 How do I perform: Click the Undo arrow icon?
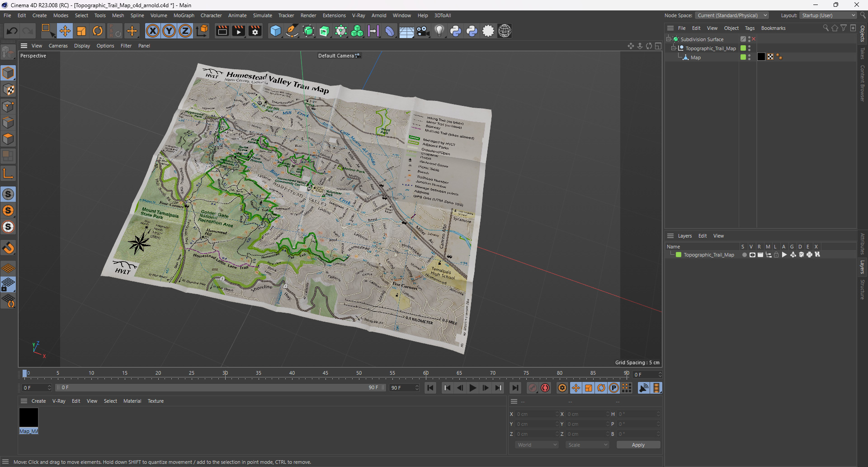tap(12, 31)
